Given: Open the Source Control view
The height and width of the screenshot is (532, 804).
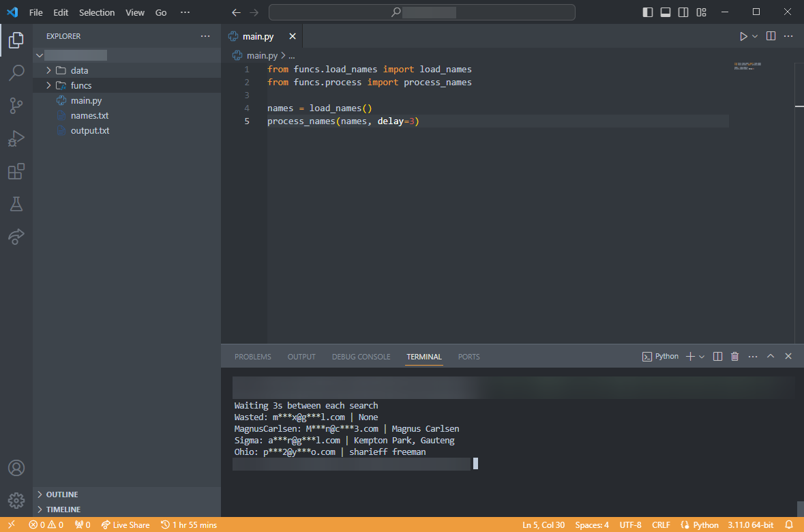Looking at the screenshot, I should pyautogui.click(x=16, y=106).
